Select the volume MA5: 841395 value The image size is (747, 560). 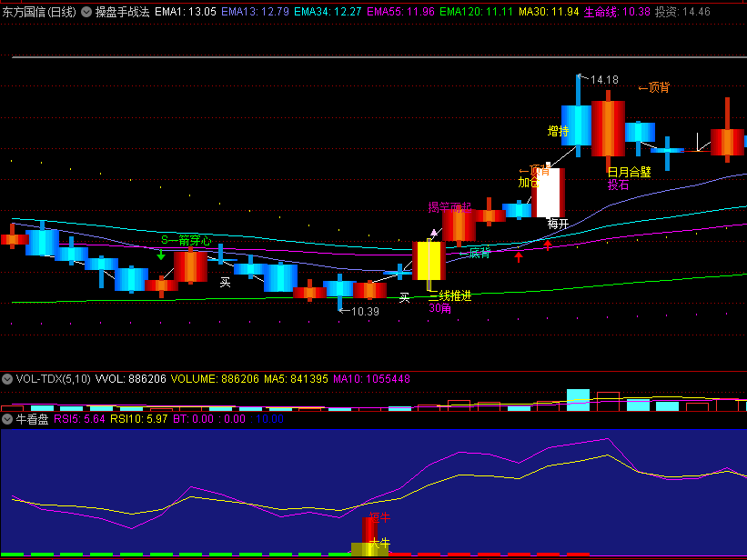coord(296,379)
